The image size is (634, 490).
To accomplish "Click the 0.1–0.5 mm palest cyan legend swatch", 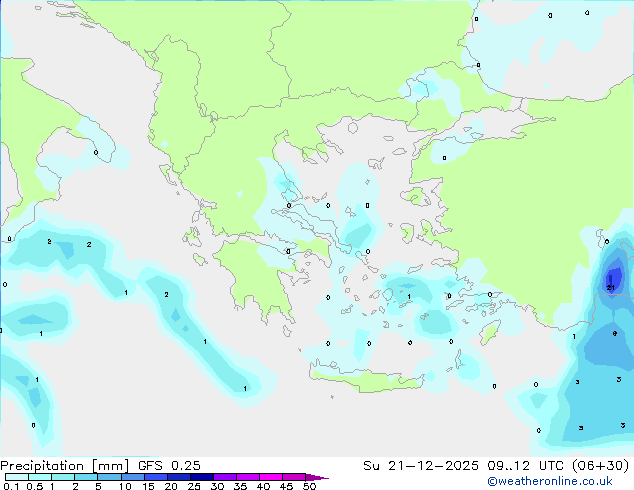I will tap(17, 477).
